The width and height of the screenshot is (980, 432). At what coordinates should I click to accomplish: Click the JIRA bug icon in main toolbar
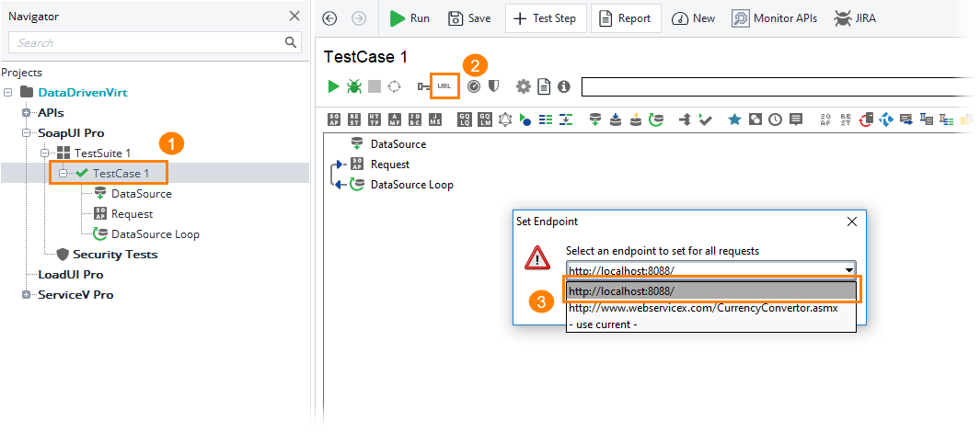[844, 18]
